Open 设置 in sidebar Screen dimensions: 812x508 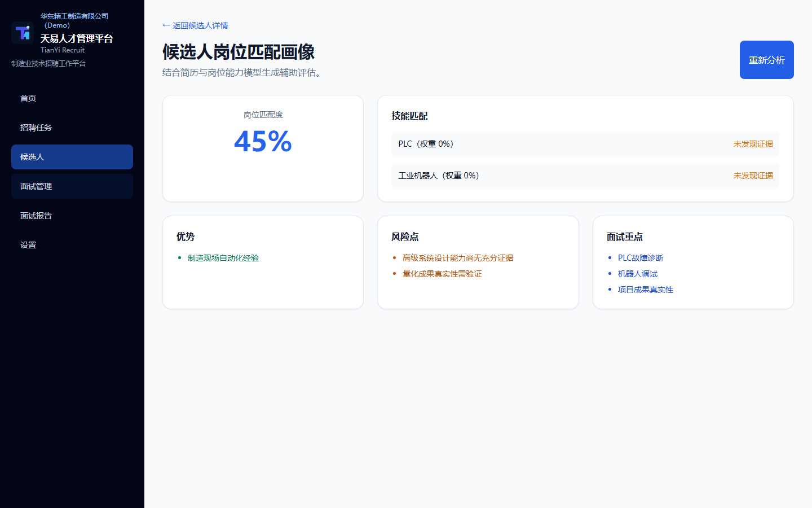[x=72, y=245]
